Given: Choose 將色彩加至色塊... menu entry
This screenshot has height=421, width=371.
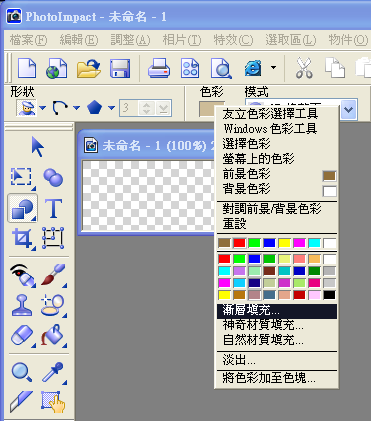Looking at the screenshot, I should (277, 378).
